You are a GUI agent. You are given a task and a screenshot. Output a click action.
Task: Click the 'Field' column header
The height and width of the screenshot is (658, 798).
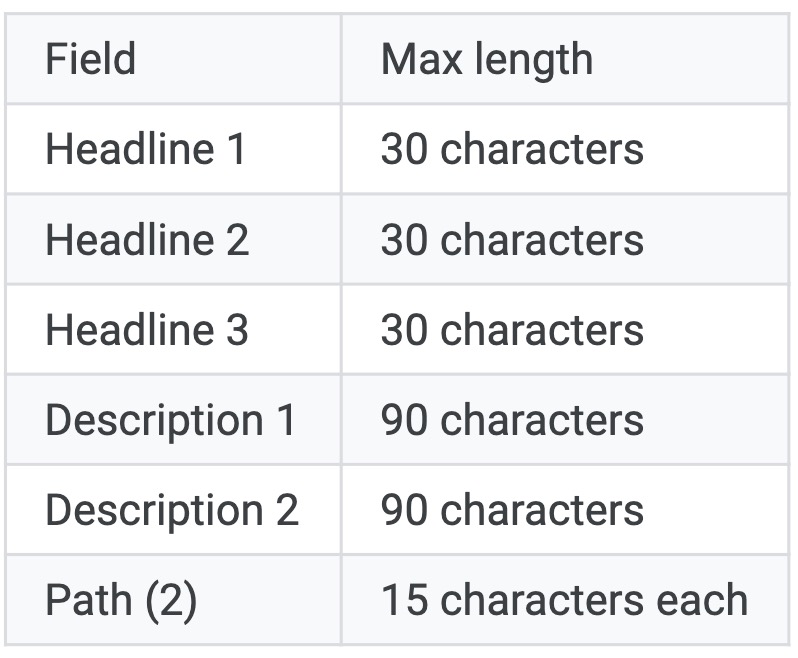coord(90,60)
